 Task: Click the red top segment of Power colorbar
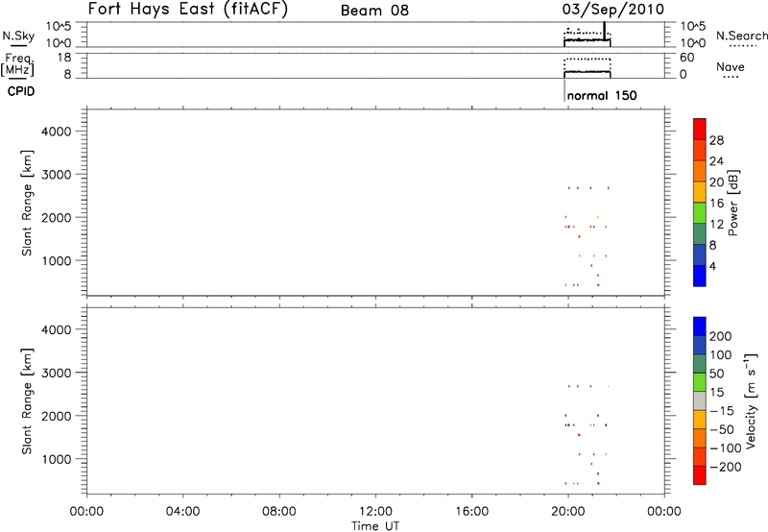point(700,129)
